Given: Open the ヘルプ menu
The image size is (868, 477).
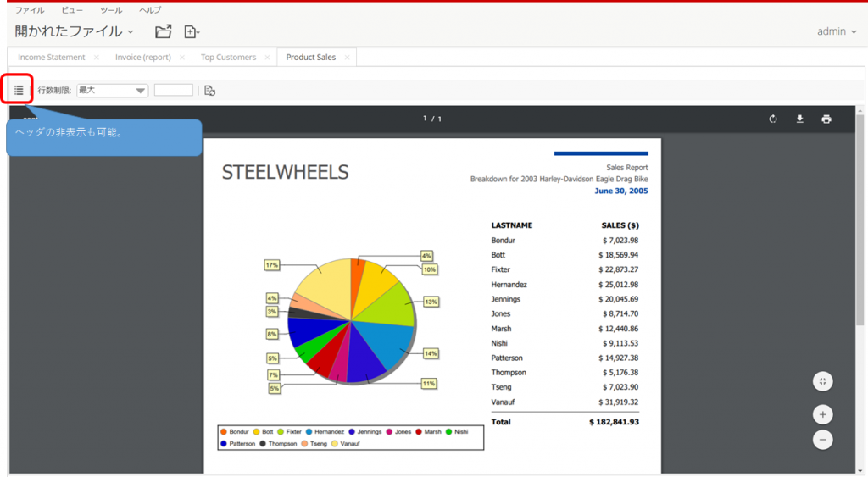Looking at the screenshot, I should pos(149,10).
